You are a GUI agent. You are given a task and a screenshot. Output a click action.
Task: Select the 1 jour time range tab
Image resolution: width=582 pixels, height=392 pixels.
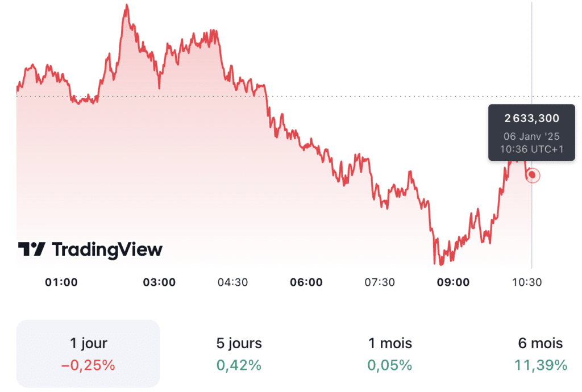coord(88,354)
